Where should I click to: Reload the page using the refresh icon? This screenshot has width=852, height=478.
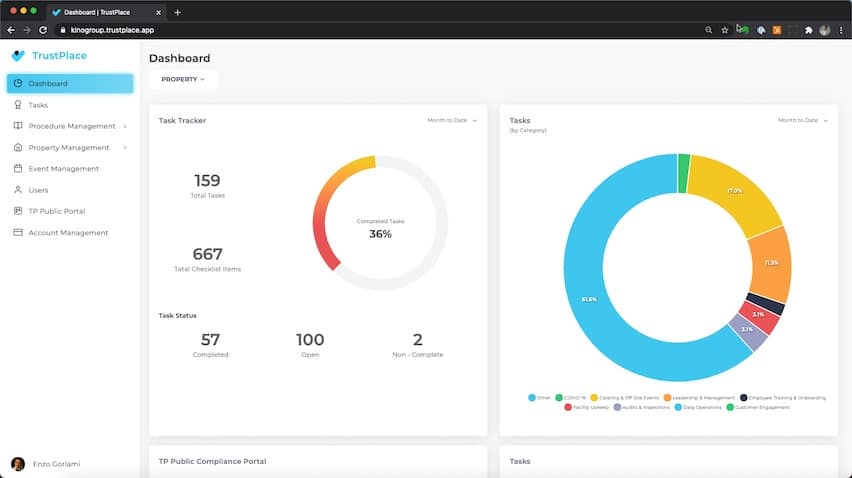click(x=43, y=30)
